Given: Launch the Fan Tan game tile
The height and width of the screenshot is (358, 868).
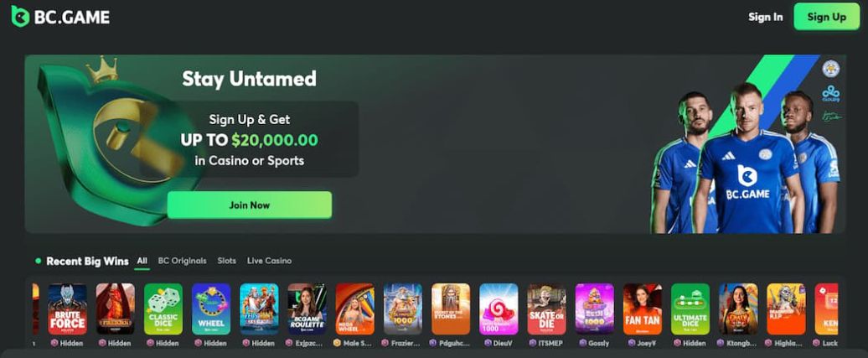Looking at the screenshot, I should [x=643, y=309].
